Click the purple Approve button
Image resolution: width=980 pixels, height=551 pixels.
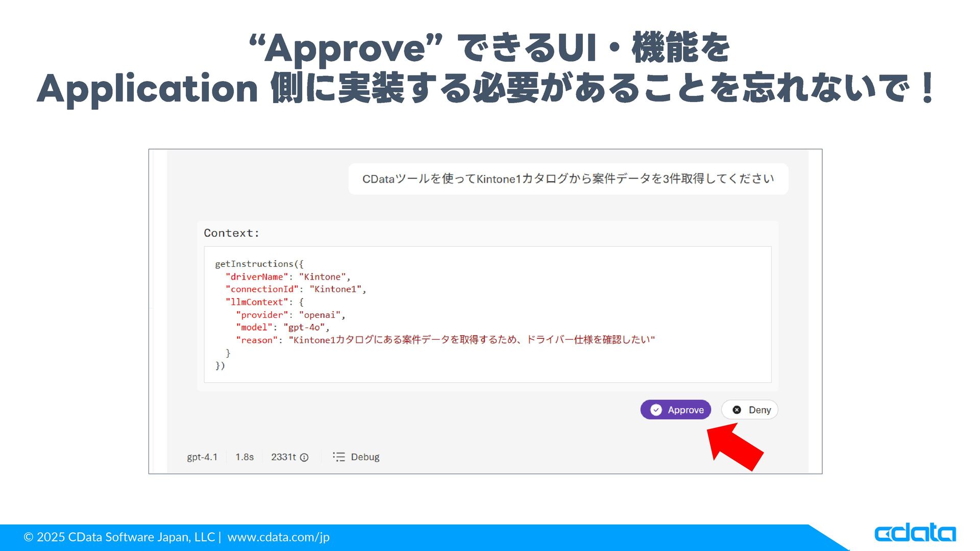coord(675,410)
